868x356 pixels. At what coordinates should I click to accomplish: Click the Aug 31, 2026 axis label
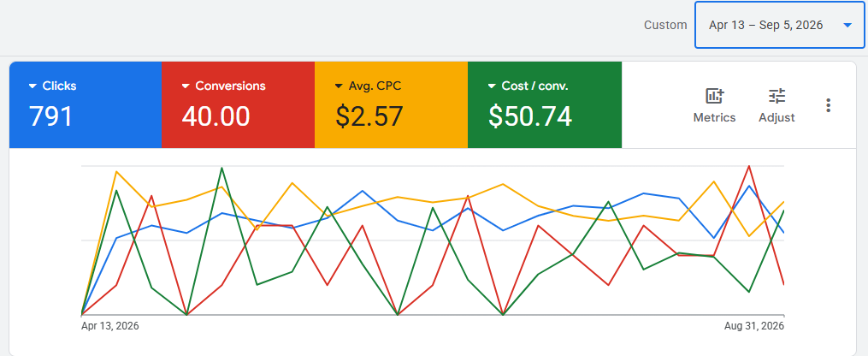coord(754,326)
